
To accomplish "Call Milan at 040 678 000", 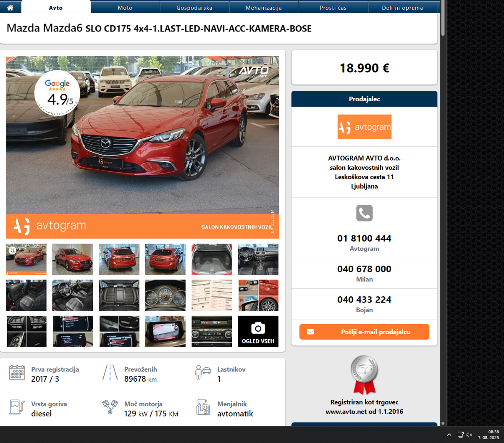I will pyautogui.click(x=365, y=269).
